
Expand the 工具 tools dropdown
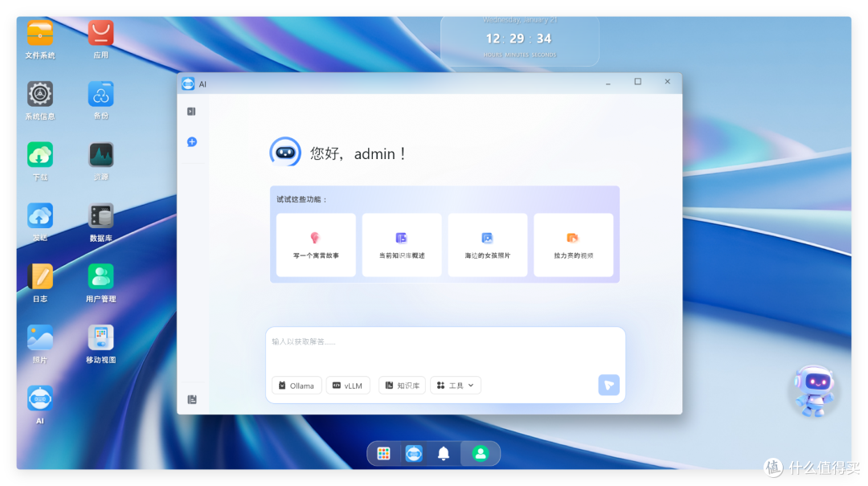coord(456,386)
